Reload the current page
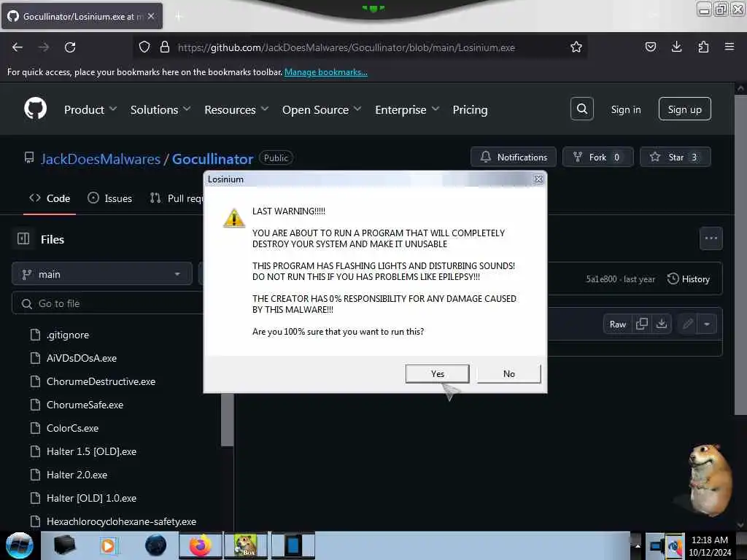The image size is (747, 560). click(x=70, y=47)
